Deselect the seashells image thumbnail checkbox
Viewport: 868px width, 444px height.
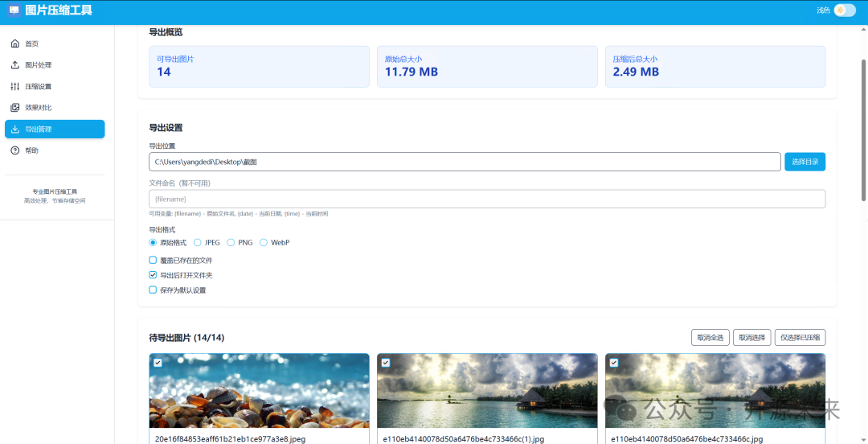coord(158,363)
